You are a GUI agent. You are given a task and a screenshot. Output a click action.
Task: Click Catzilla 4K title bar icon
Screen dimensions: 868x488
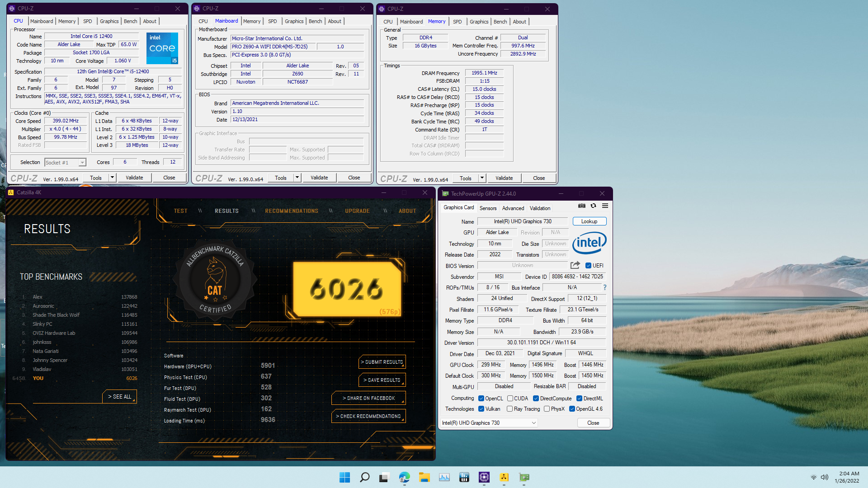click(x=11, y=192)
